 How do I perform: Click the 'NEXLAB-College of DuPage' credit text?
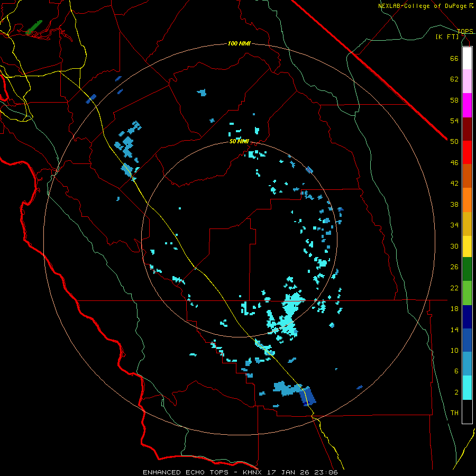click(x=423, y=6)
